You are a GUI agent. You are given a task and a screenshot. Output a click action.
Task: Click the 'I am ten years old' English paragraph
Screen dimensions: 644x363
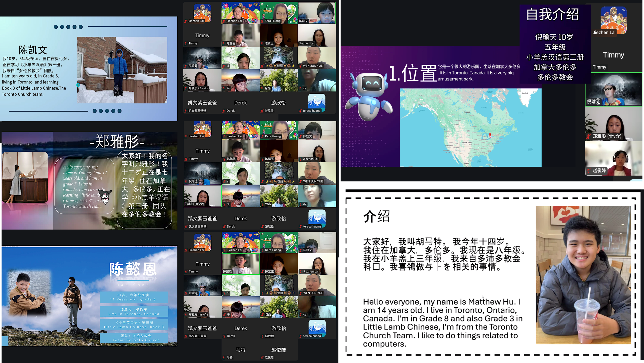34,85
